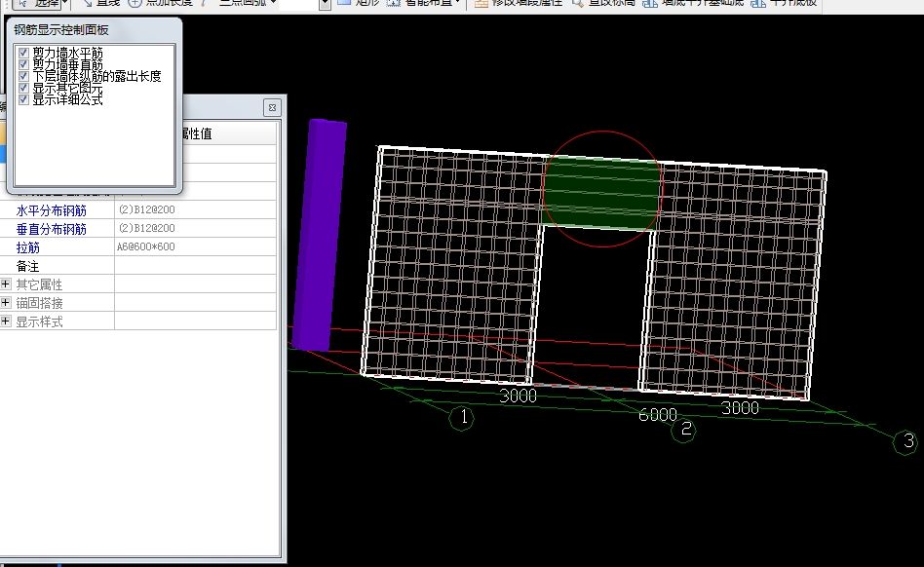Expand the 锚固搭接 property group
The height and width of the screenshot is (567, 924).
(x=6, y=303)
